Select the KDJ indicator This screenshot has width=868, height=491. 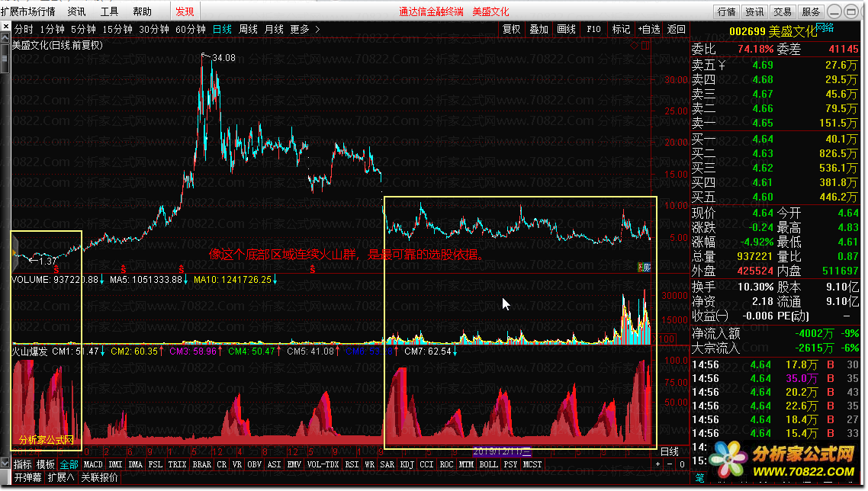pyautogui.click(x=407, y=464)
